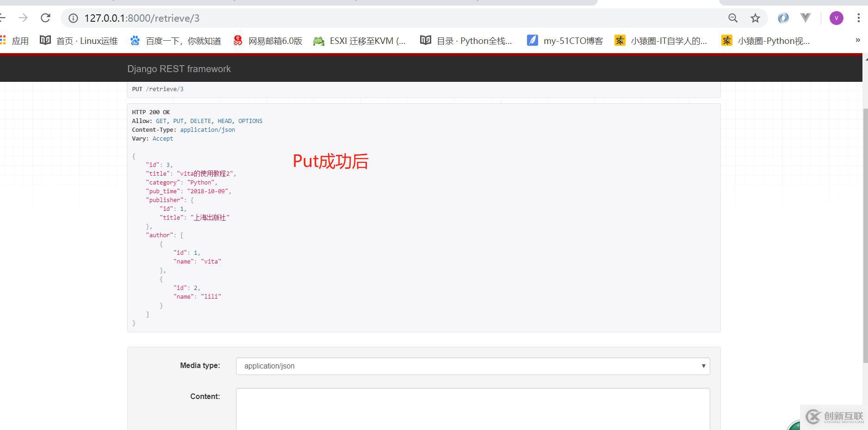
Task: Select the "category" key in the response
Action: [163, 182]
